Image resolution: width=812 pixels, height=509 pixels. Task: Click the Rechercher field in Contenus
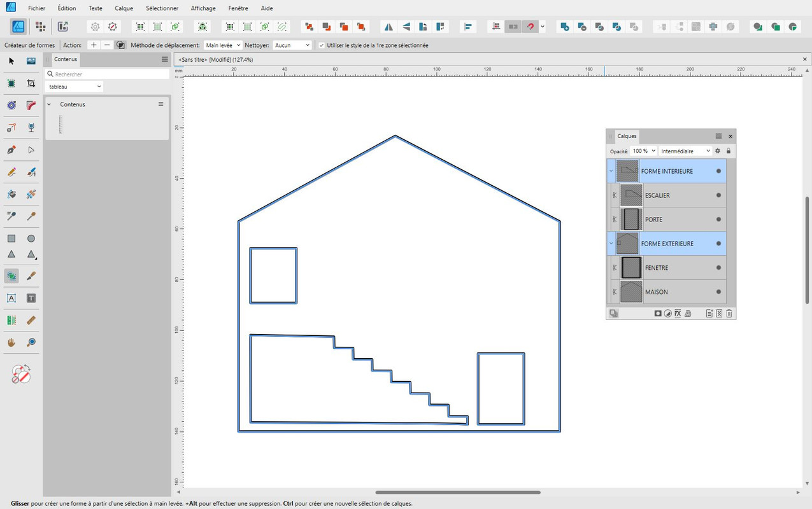[x=107, y=74]
